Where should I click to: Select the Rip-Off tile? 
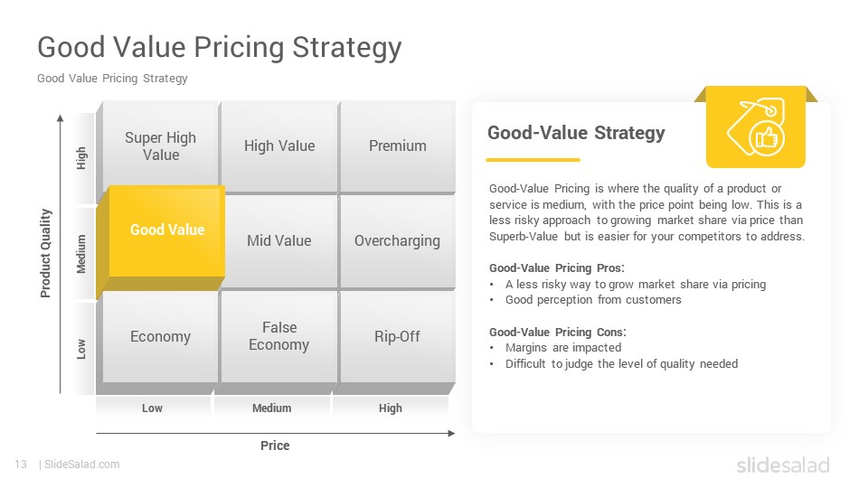[398, 336]
